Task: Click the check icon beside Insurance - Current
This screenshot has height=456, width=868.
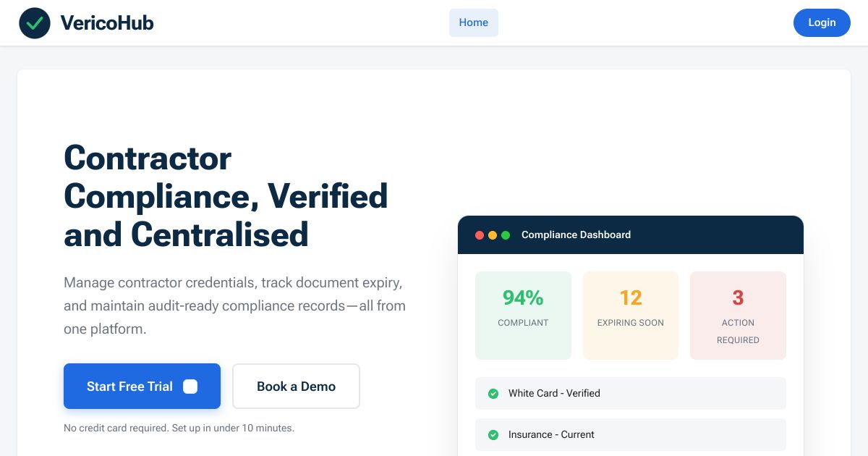Action: tap(493, 434)
